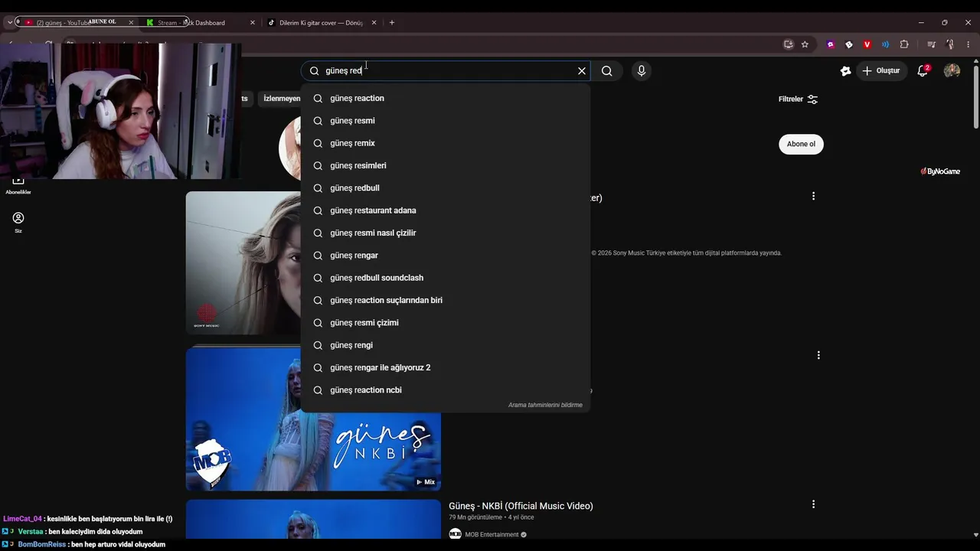The height and width of the screenshot is (551, 980).
Task: Click the magnifier search submit button
Action: 607,71
